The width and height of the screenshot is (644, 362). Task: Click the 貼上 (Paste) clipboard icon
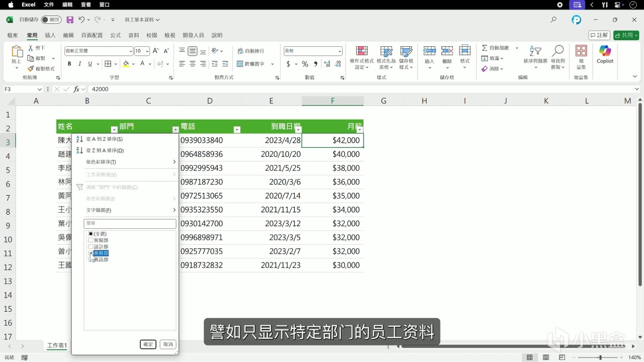[x=17, y=51]
